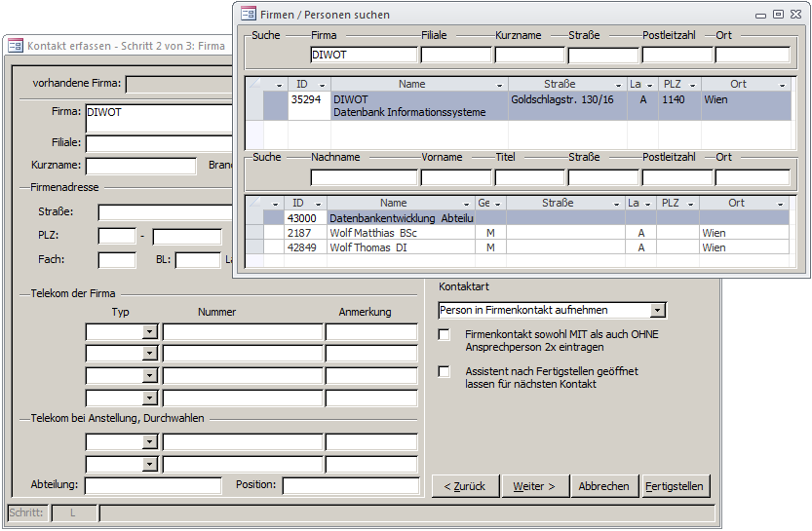The width and height of the screenshot is (812, 531).
Task: Click the first Nummer field under Telekom der Firma
Action: (x=243, y=331)
